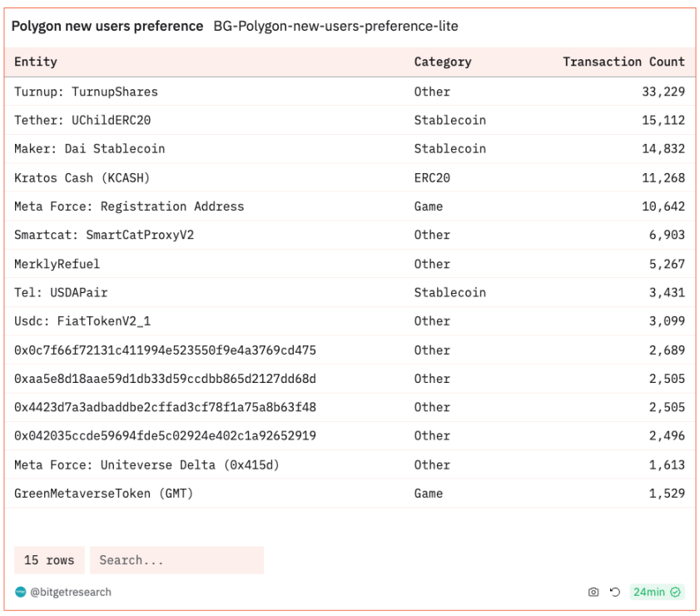Open the Polygon new users preference title
This screenshot has width=700, height=616.
point(107,26)
